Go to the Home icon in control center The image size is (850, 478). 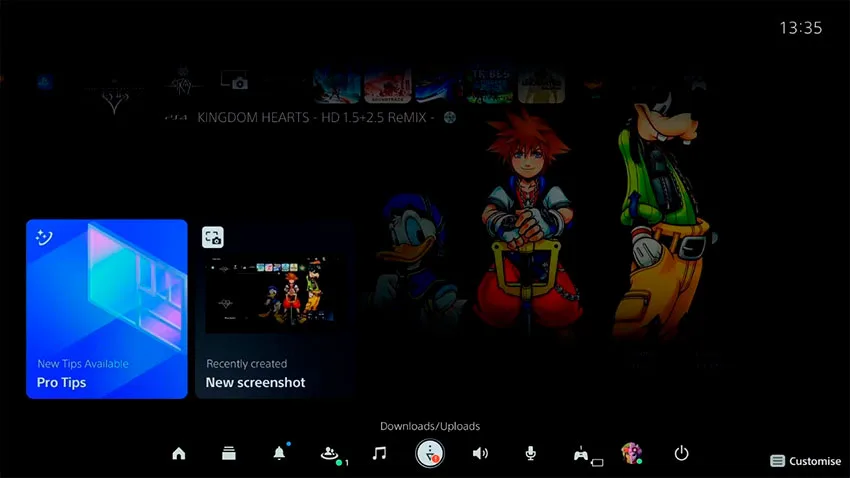pyautogui.click(x=179, y=453)
